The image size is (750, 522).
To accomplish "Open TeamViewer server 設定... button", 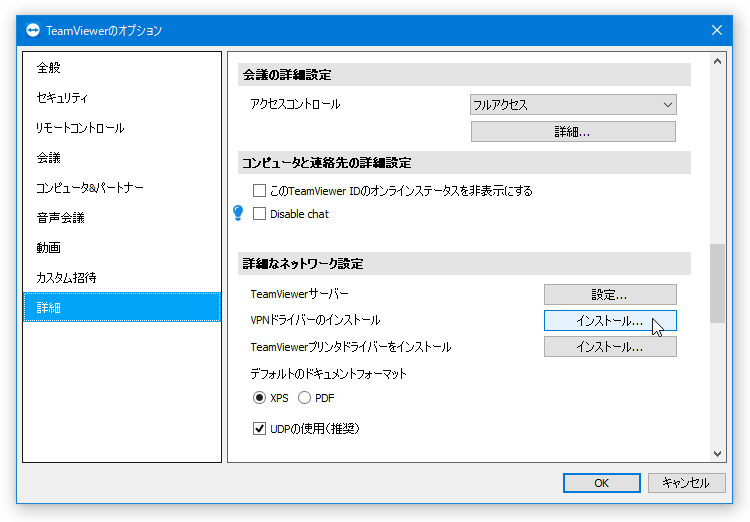I will tap(610, 295).
